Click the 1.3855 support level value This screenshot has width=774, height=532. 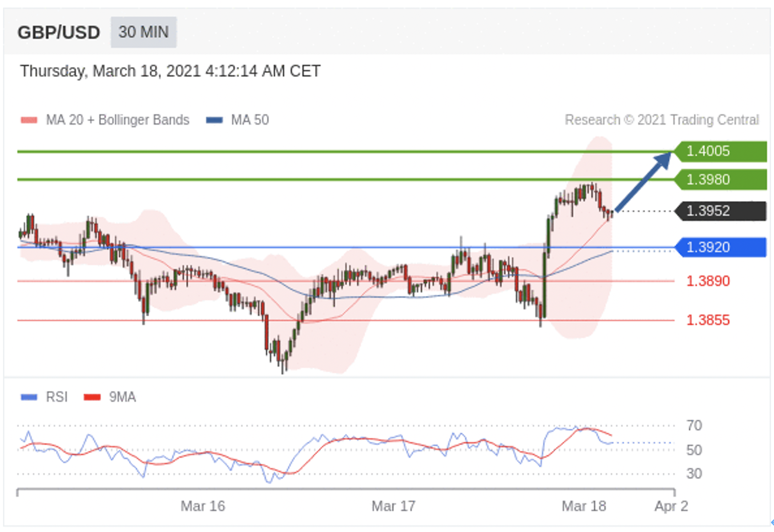click(x=708, y=320)
